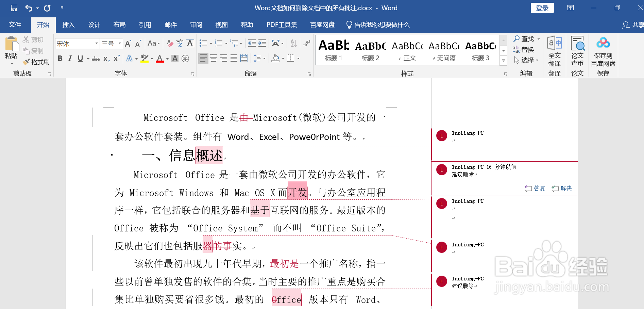Apply the 无间隔 style
644x309 pixels.
444,50
